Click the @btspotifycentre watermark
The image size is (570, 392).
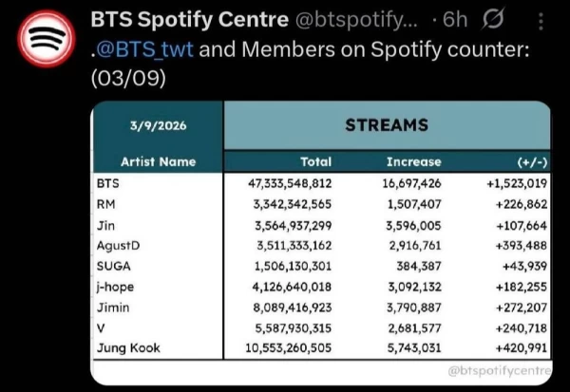[x=500, y=371]
